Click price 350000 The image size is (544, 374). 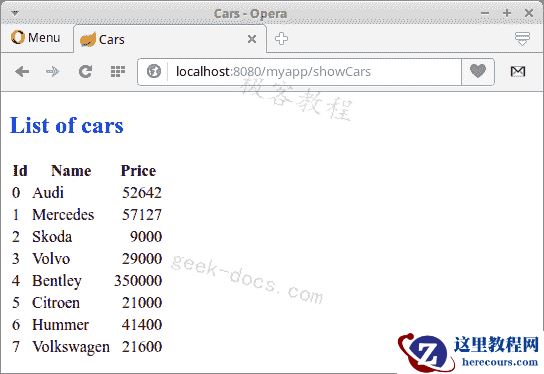[138, 281]
